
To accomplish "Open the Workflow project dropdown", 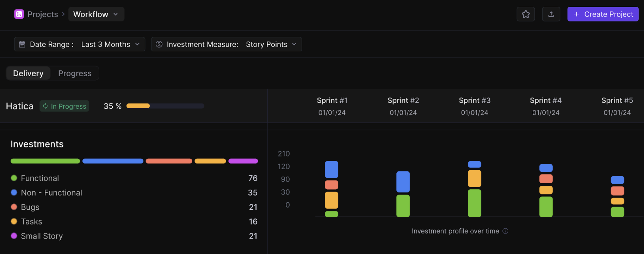I will [96, 14].
